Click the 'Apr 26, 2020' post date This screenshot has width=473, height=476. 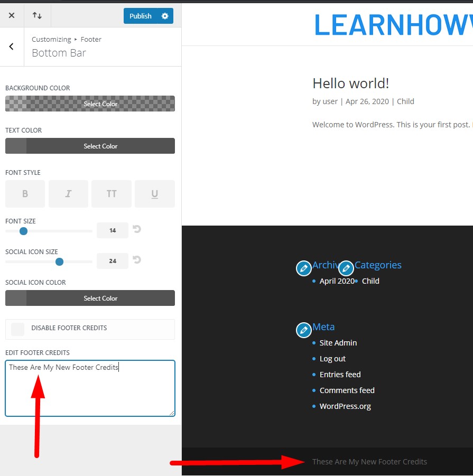[367, 101]
